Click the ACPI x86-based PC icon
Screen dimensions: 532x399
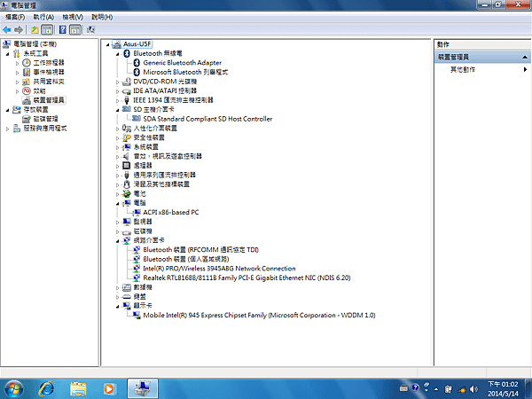tap(137, 212)
